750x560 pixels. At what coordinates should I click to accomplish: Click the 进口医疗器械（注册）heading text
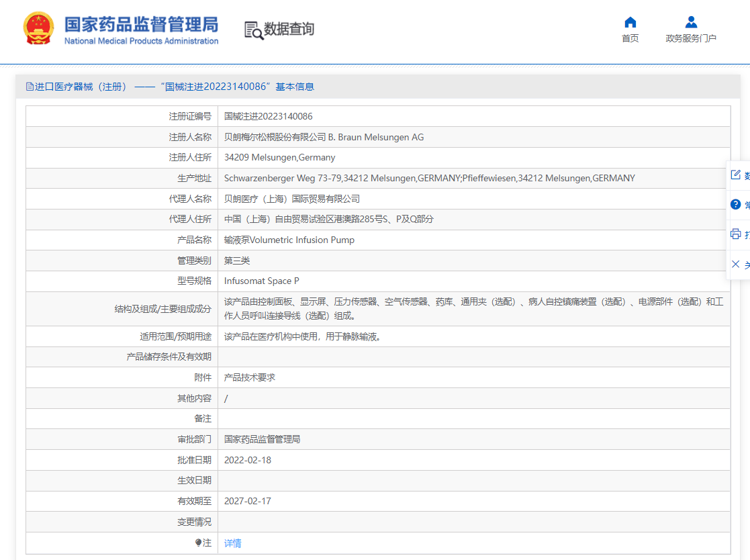[81, 87]
